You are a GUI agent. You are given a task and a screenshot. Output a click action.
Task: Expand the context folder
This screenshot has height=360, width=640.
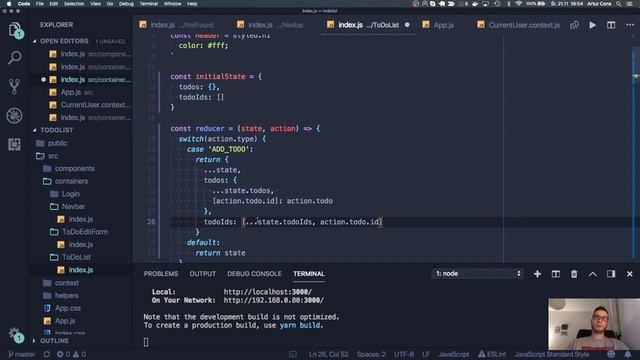(x=67, y=283)
